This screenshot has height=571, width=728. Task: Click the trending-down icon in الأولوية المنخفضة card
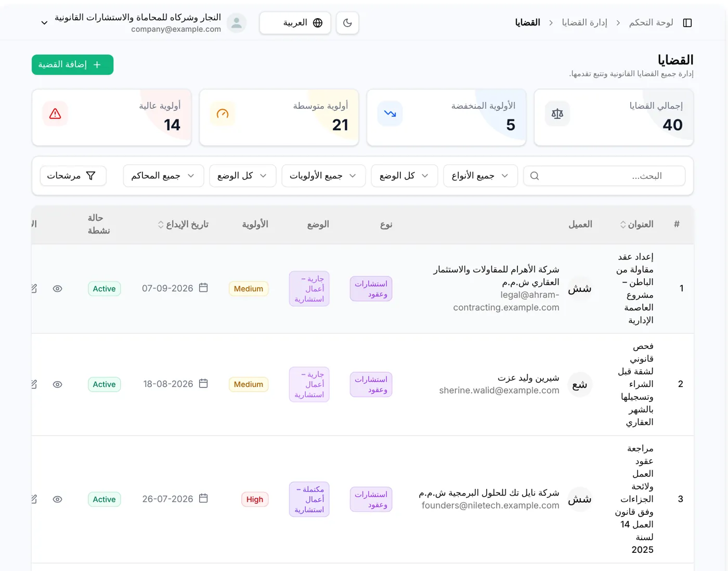390,114
